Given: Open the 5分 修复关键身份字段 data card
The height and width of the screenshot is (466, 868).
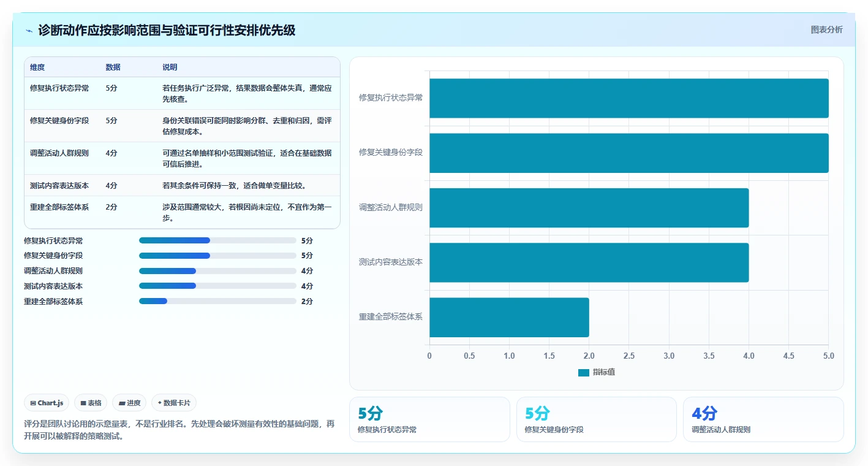Looking at the screenshot, I should click(x=597, y=419).
